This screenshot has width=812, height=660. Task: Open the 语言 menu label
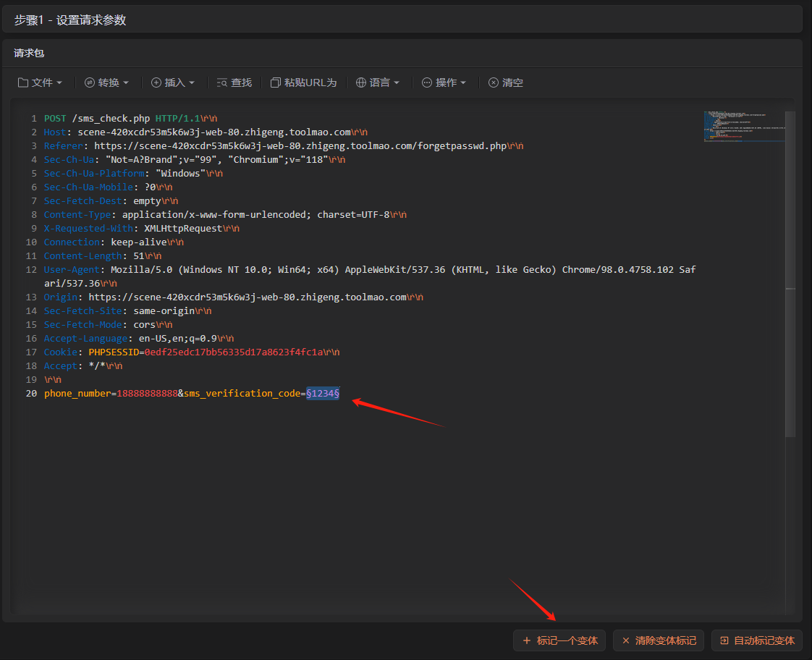pos(380,82)
